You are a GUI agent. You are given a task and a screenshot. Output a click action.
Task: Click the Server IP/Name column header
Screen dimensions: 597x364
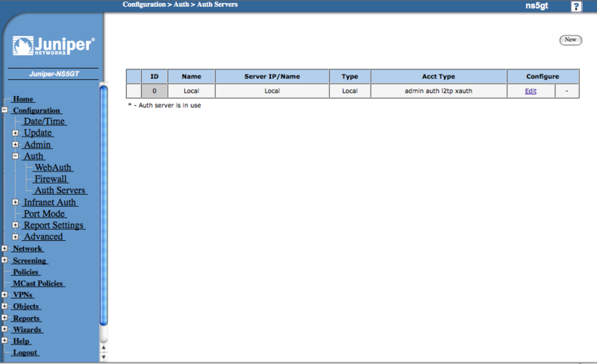pos(272,77)
